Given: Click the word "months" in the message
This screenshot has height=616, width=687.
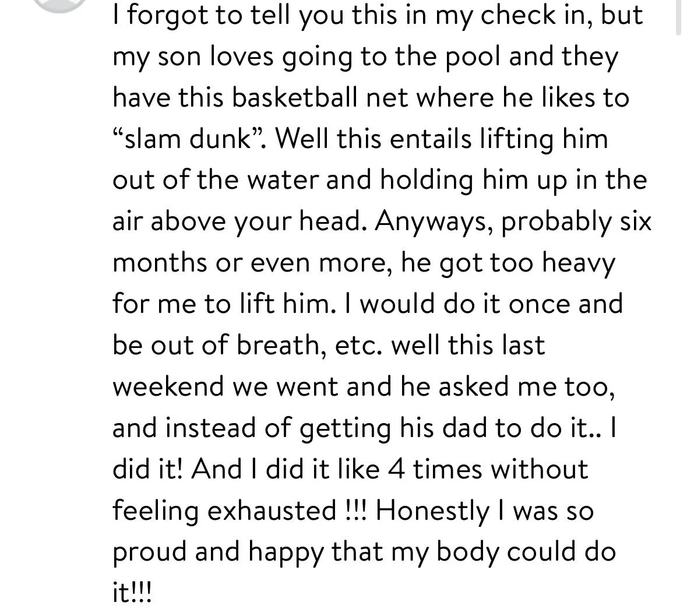Looking at the screenshot, I should click(159, 263).
